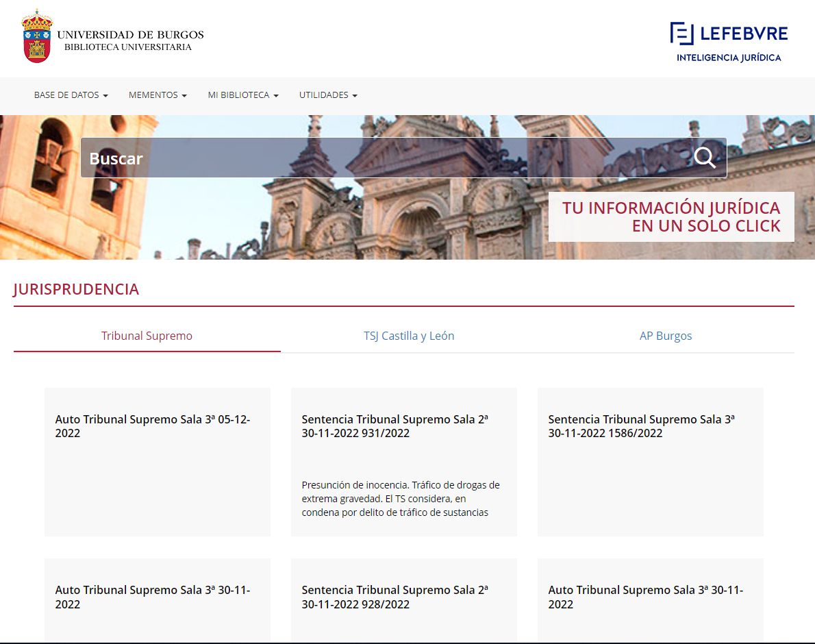
Task: Select the Tribunal Supremo tab
Action: point(147,336)
